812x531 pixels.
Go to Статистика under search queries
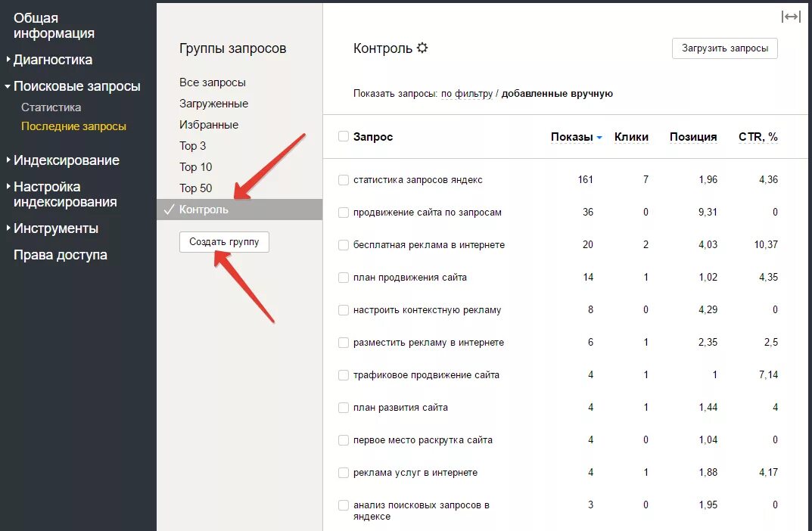(x=51, y=107)
